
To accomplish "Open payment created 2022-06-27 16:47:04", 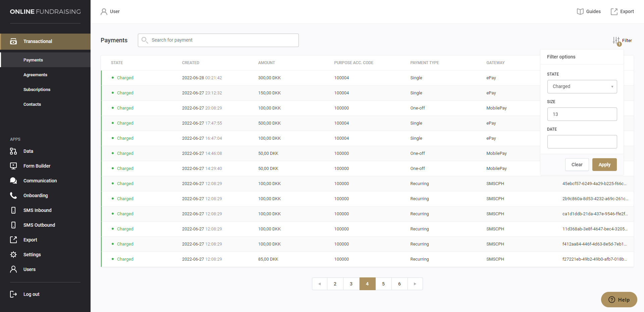I will [x=202, y=138].
